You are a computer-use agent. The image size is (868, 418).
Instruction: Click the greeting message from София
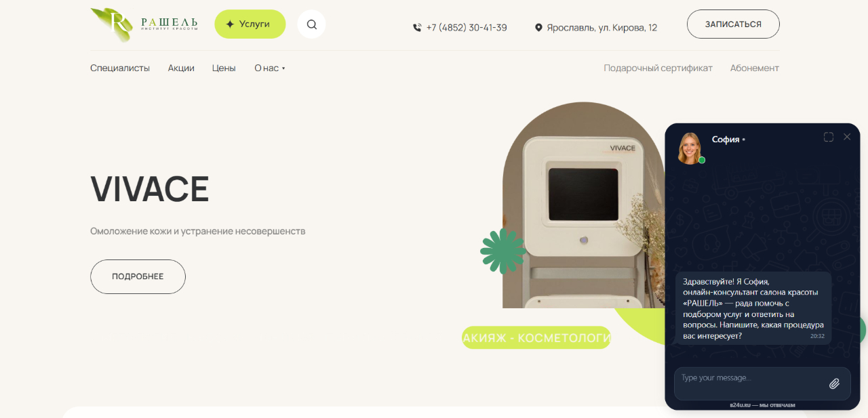pyautogui.click(x=753, y=308)
